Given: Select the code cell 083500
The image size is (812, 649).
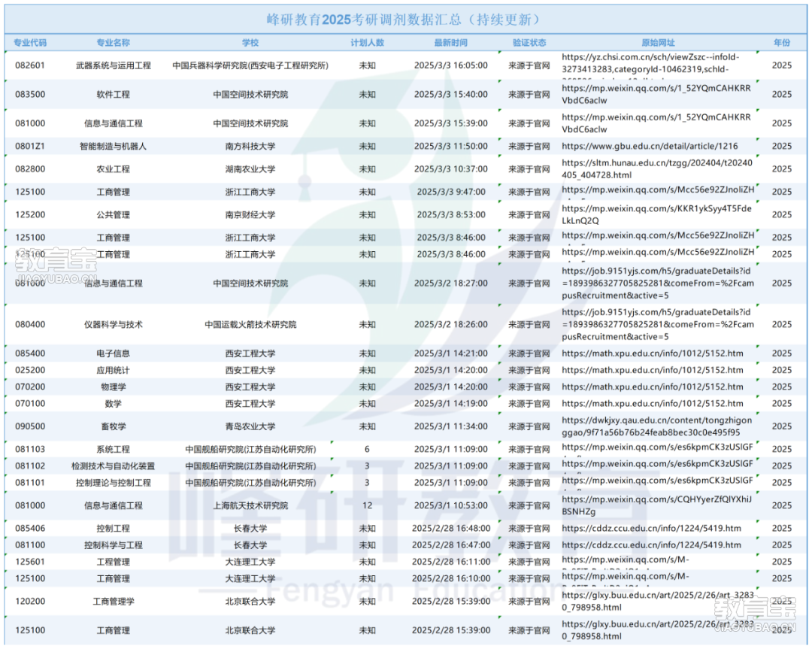Looking at the screenshot, I should pyautogui.click(x=30, y=94).
